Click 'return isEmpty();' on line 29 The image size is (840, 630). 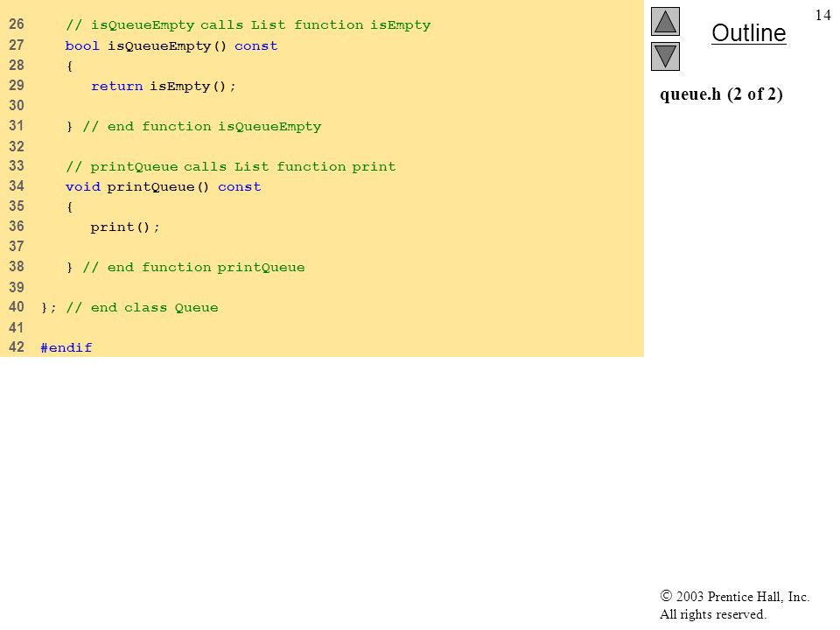click(x=164, y=87)
